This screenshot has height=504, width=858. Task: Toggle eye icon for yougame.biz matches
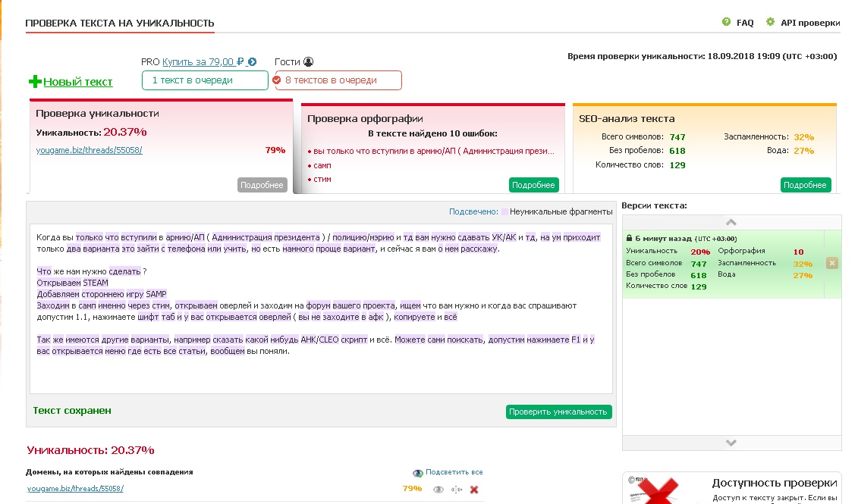[438, 490]
